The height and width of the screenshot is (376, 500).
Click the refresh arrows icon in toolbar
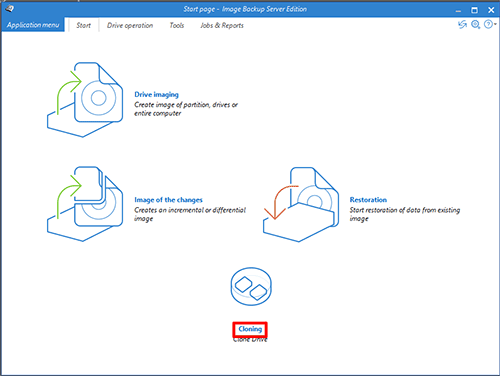pyautogui.click(x=462, y=24)
